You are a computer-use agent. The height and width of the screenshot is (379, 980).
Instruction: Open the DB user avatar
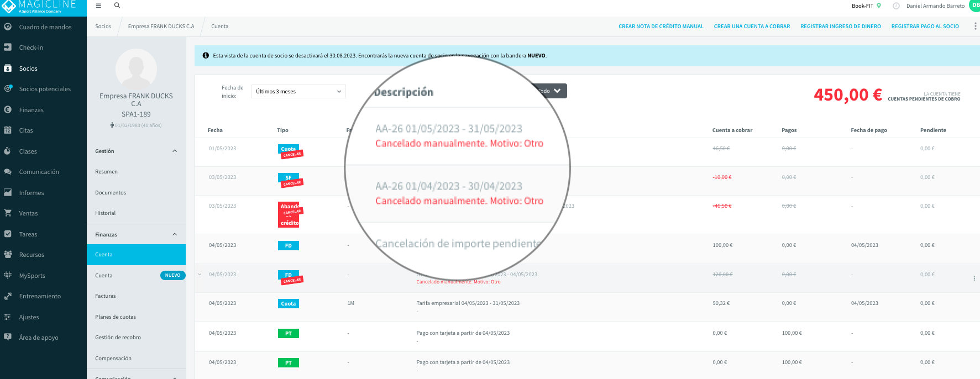click(x=974, y=5)
